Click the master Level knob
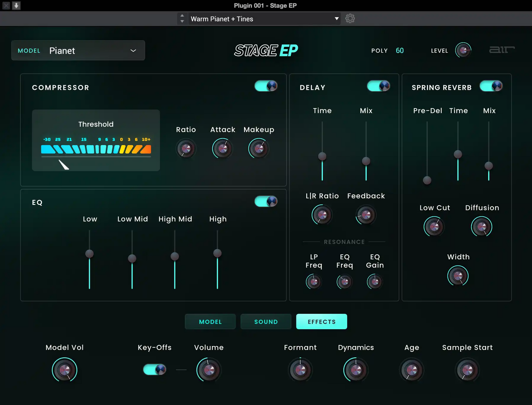Viewport: 532px width, 405px height. click(463, 50)
